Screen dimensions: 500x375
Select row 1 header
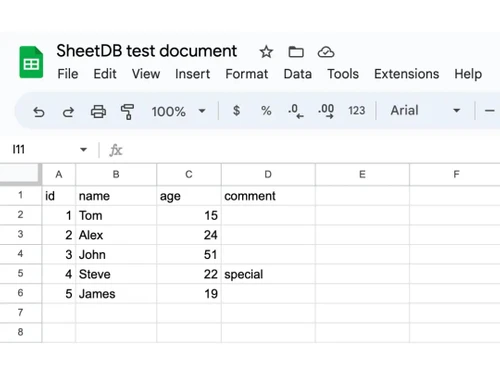[20, 195]
